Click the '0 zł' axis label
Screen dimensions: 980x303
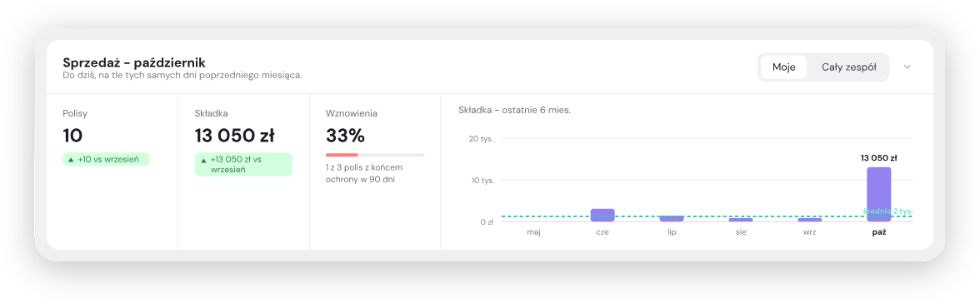486,221
